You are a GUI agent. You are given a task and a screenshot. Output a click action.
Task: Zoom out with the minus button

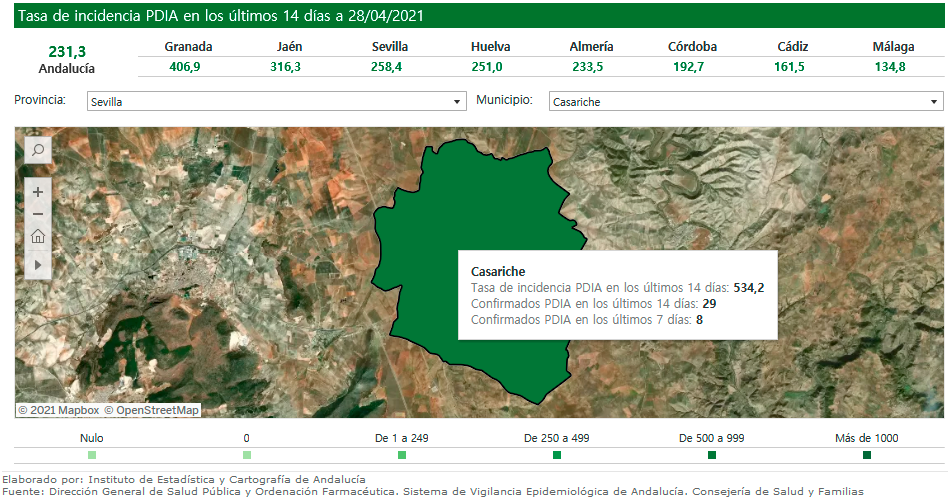tap(38, 213)
